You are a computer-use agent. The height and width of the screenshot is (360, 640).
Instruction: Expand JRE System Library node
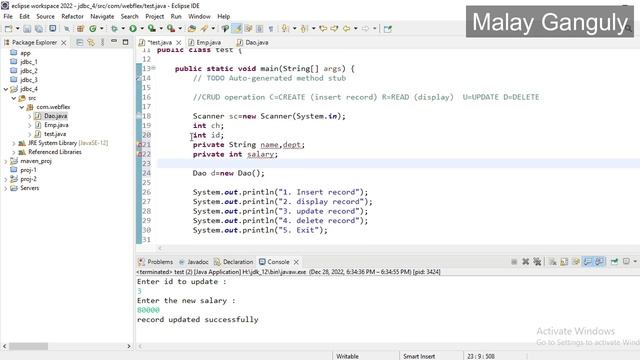[x=13, y=143]
